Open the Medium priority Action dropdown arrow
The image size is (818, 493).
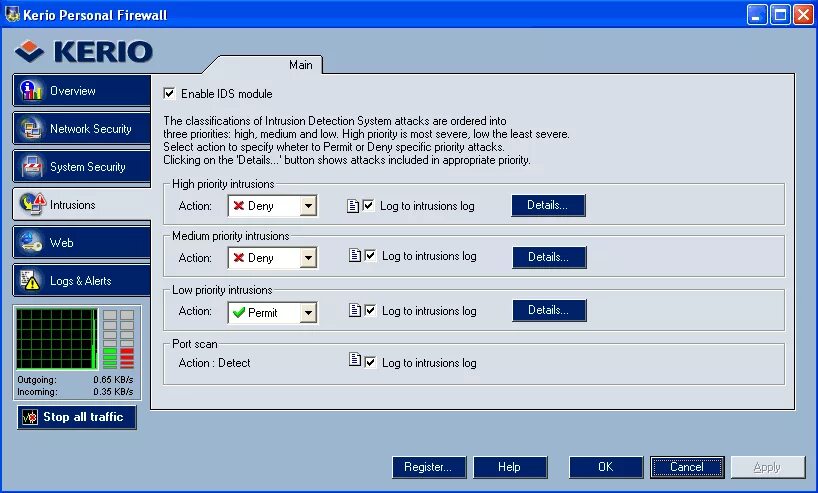(308, 258)
